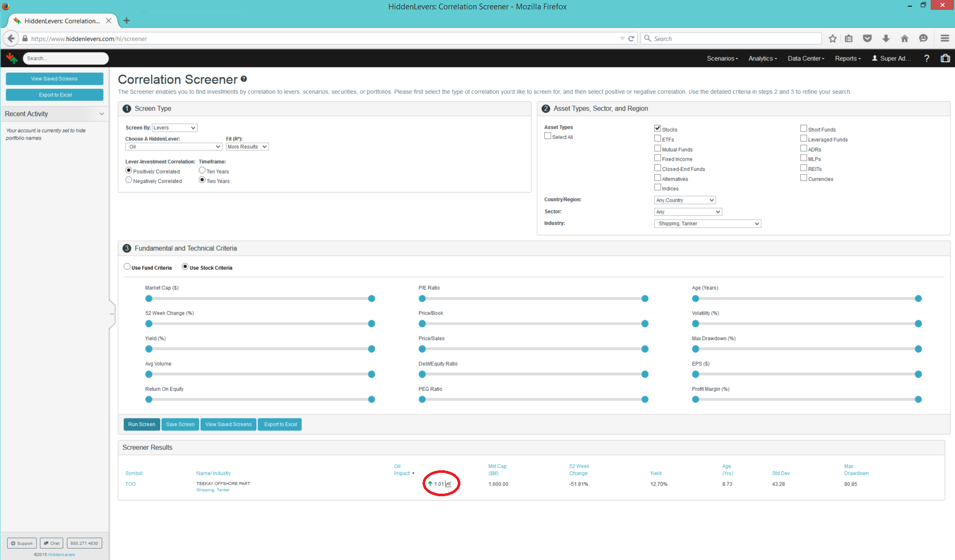Click the site security padlock icon

coord(25,38)
